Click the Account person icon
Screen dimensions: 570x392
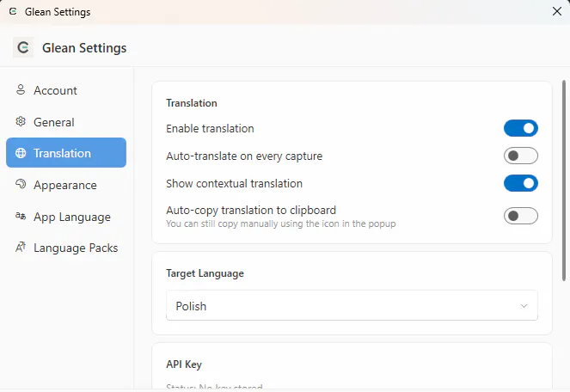pyautogui.click(x=21, y=89)
